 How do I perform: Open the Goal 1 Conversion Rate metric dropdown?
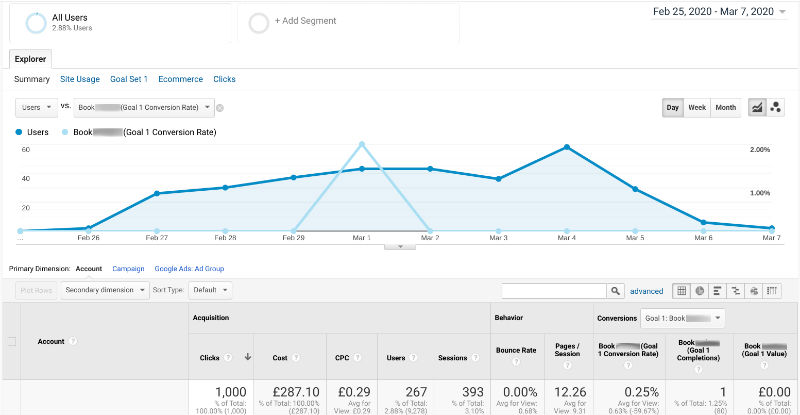144,108
